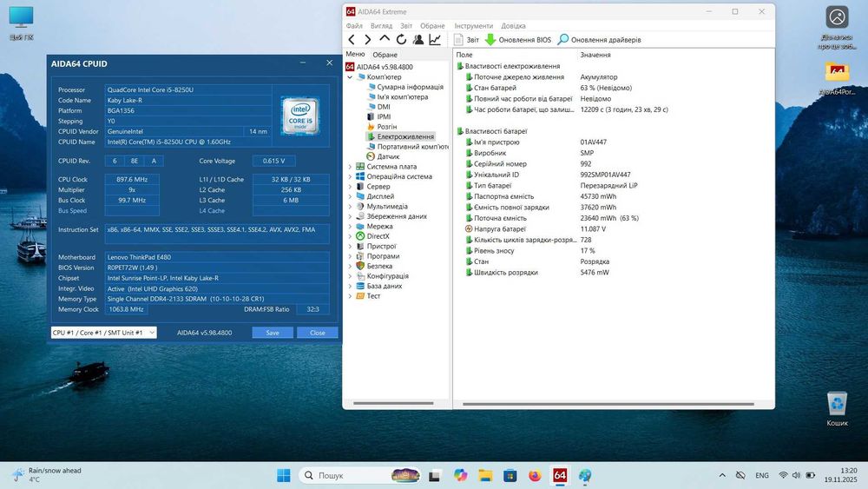868x489 pixels.
Task: Expand the Системна плата node
Action: pyautogui.click(x=350, y=167)
